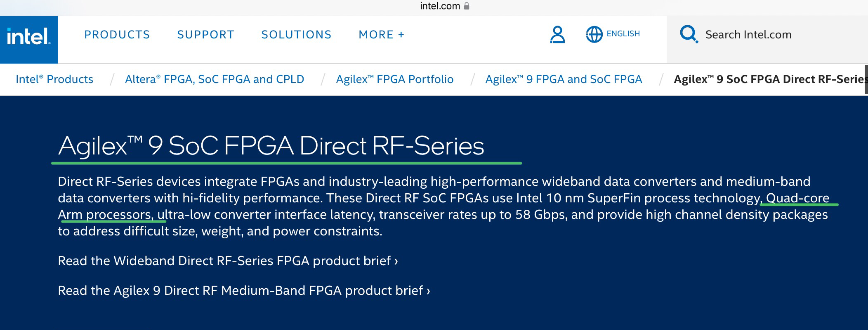
Task: Open the ENGLISH language selector
Action: 623,34
